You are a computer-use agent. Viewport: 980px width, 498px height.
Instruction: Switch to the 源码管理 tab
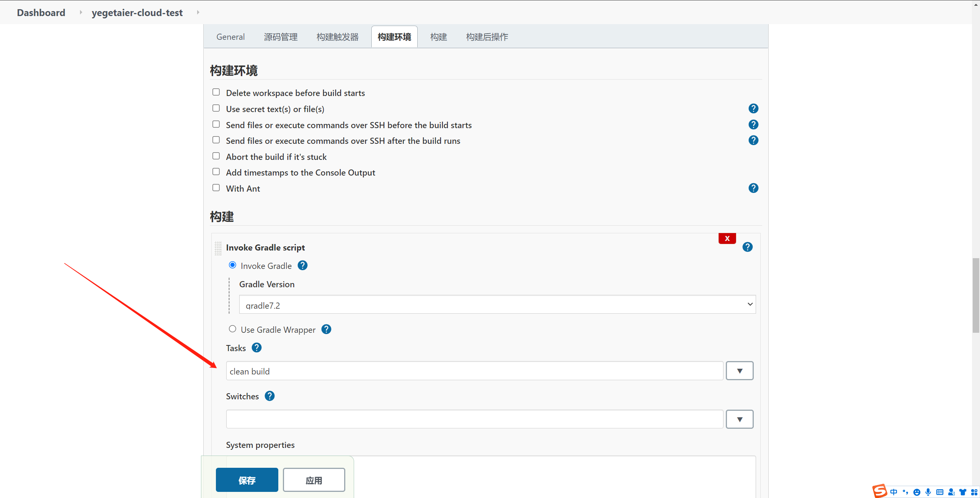click(x=281, y=37)
